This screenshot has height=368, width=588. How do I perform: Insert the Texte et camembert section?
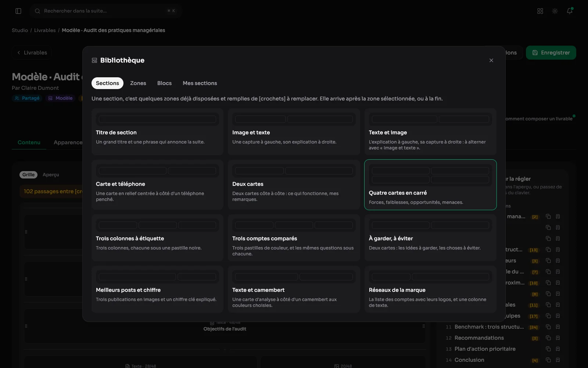pos(294,289)
